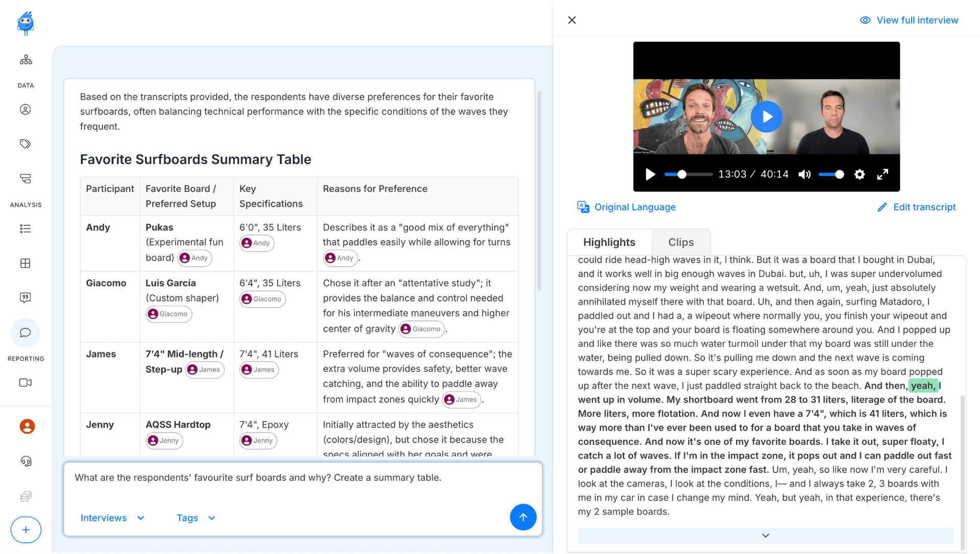Open the filter lines icon under Data
The image size is (980, 554).
(26, 179)
